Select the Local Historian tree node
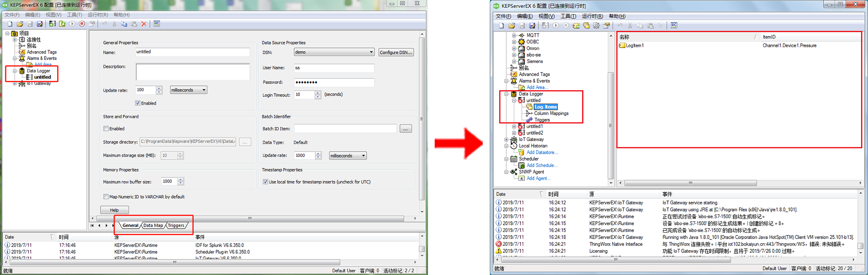The width and height of the screenshot is (868, 275). pyautogui.click(x=533, y=146)
